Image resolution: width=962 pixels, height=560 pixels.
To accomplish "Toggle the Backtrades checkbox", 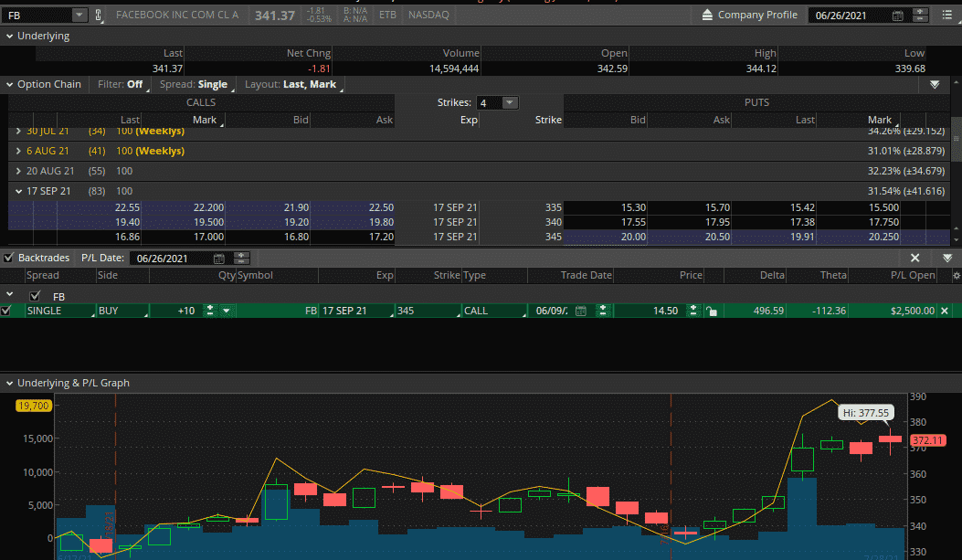I will [7, 257].
